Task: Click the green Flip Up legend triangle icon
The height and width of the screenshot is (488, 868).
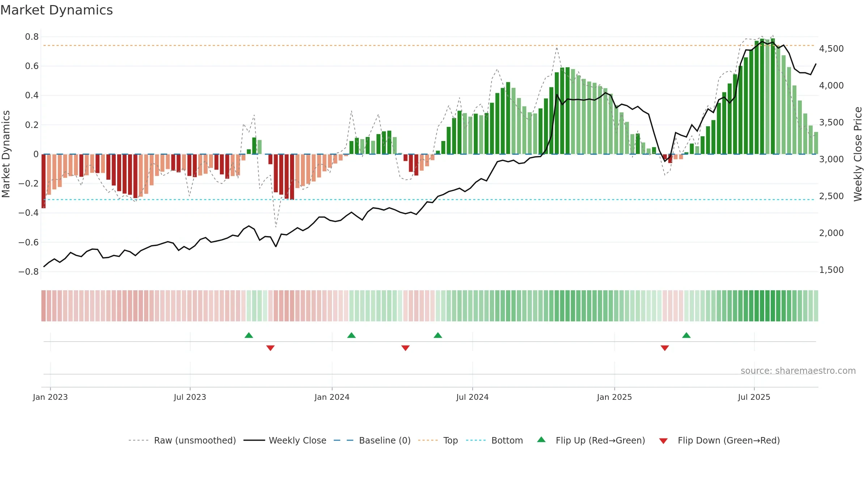Action: coord(541,440)
